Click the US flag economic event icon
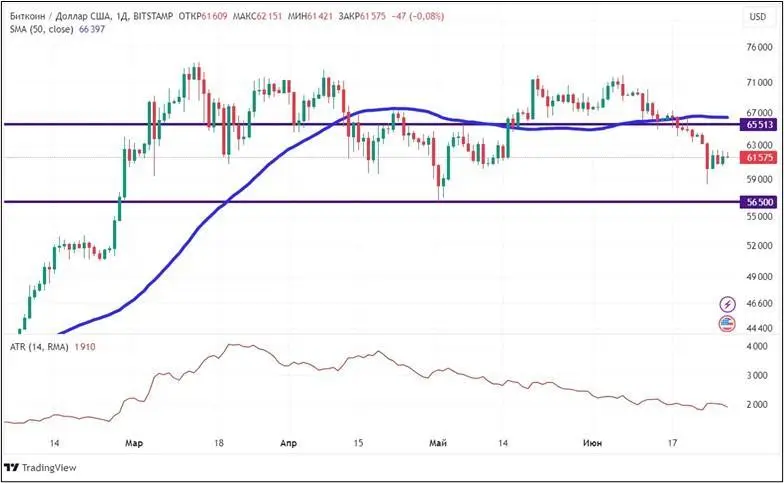This screenshot has height=483, width=784. (x=728, y=324)
